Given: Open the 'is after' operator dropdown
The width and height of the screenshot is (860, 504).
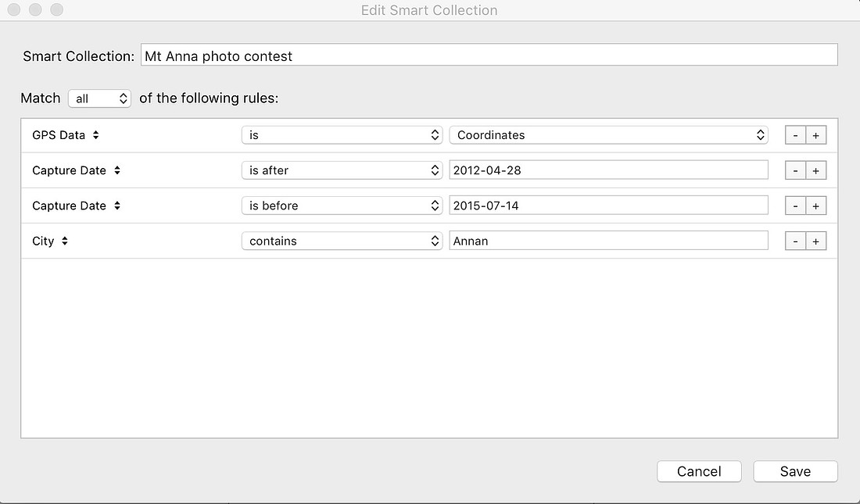Looking at the screenshot, I should [342, 170].
